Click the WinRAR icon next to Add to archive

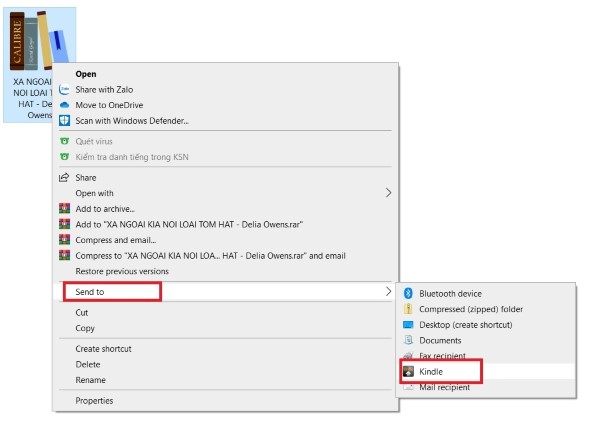(x=64, y=209)
